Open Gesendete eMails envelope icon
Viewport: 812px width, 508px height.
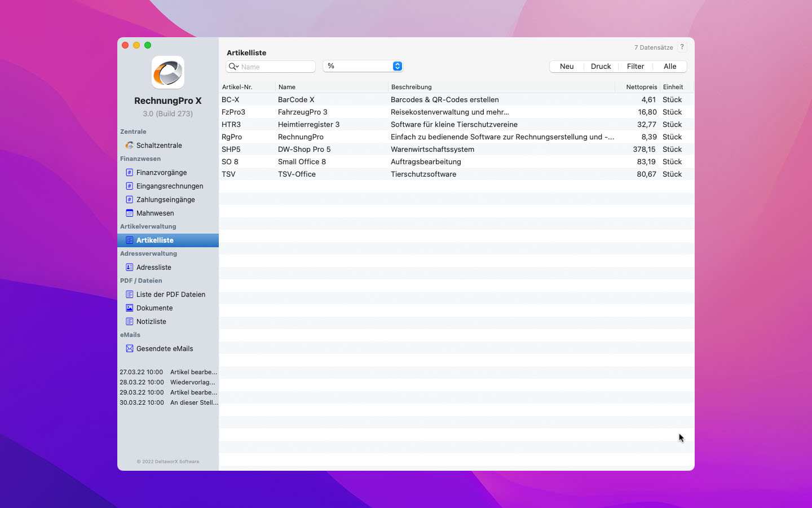129,349
